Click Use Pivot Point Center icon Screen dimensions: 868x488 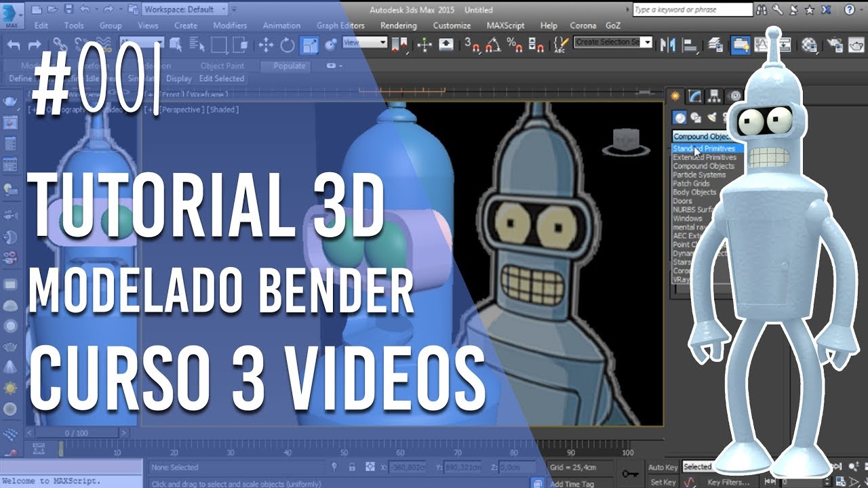coord(399,45)
